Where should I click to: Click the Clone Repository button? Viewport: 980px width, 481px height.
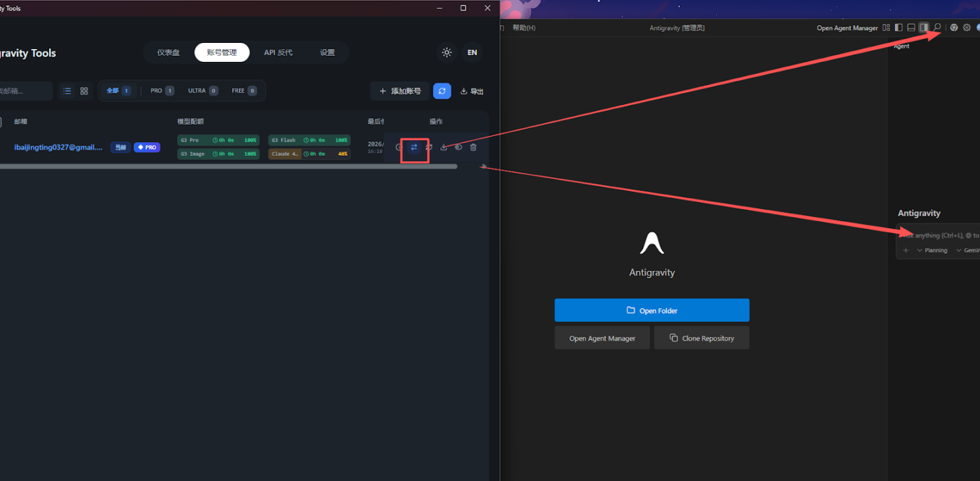702,337
